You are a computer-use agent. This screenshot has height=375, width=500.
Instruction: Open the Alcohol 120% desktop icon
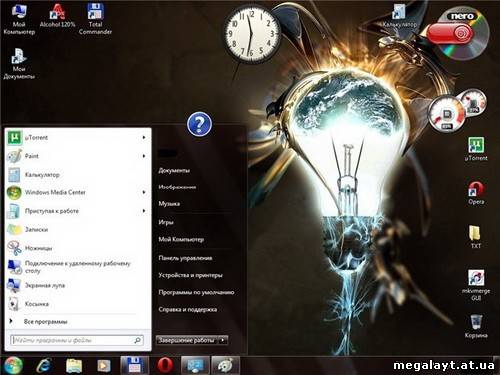tap(57, 16)
